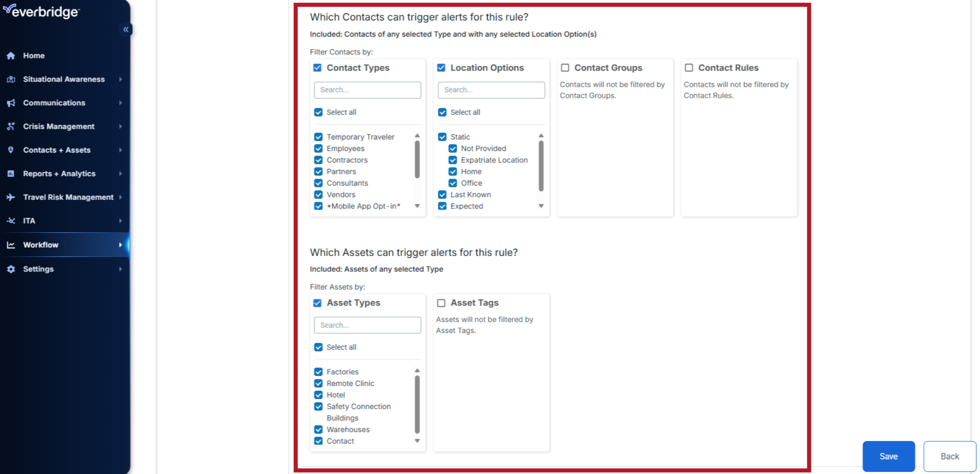Click the Settings gear icon
Viewport: 980px width, 474px height.
click(x=11, y=269)
